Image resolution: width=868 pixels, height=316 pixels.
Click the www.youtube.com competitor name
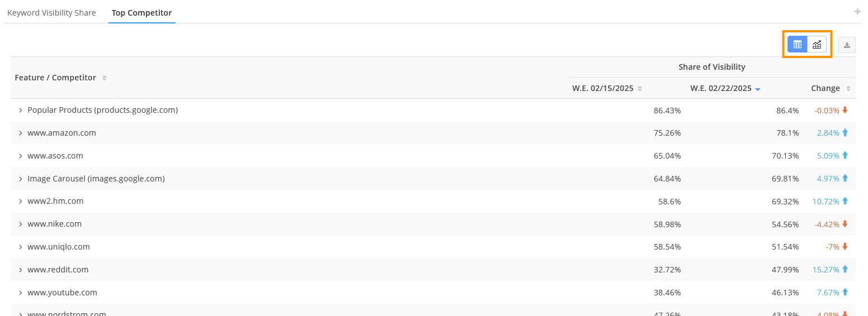[62, 293]
